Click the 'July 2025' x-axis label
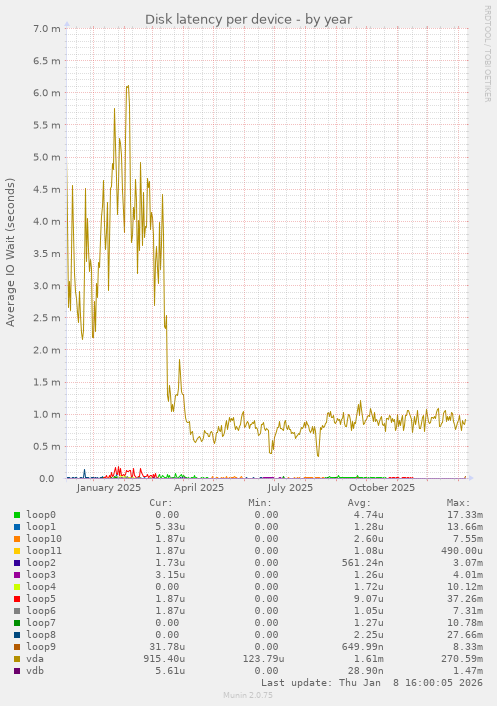Image resolution: width=497 pixels, height=706 pixels. [x=290, y=488]
